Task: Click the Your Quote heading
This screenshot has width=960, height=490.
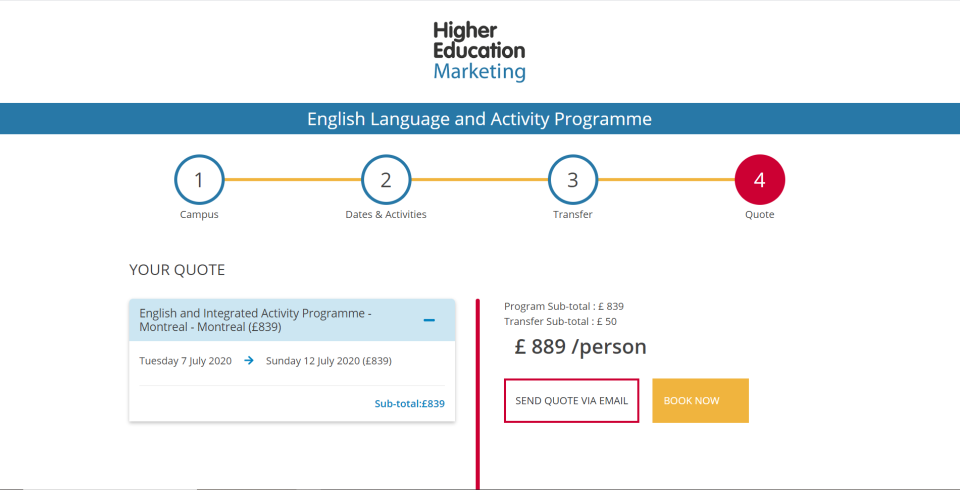Action: point(177,270)
